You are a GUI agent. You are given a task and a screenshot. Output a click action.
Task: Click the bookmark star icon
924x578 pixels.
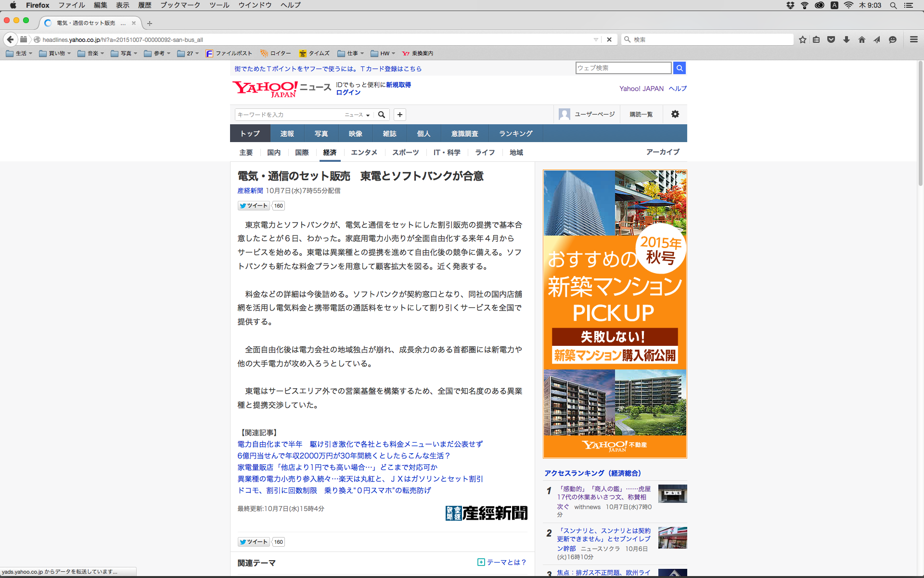[x=802, y=39]
